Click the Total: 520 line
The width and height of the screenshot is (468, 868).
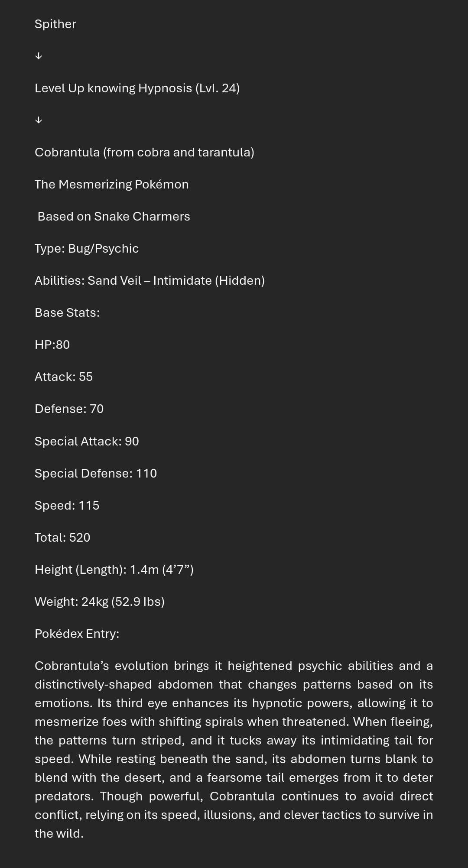click(62, 538)
